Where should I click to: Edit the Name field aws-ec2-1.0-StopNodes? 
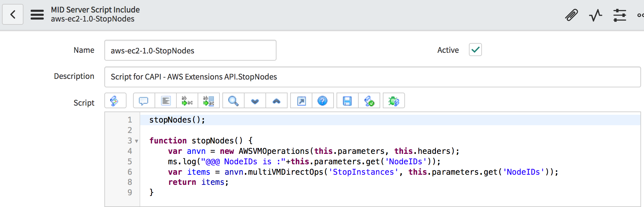pos(190,50)
